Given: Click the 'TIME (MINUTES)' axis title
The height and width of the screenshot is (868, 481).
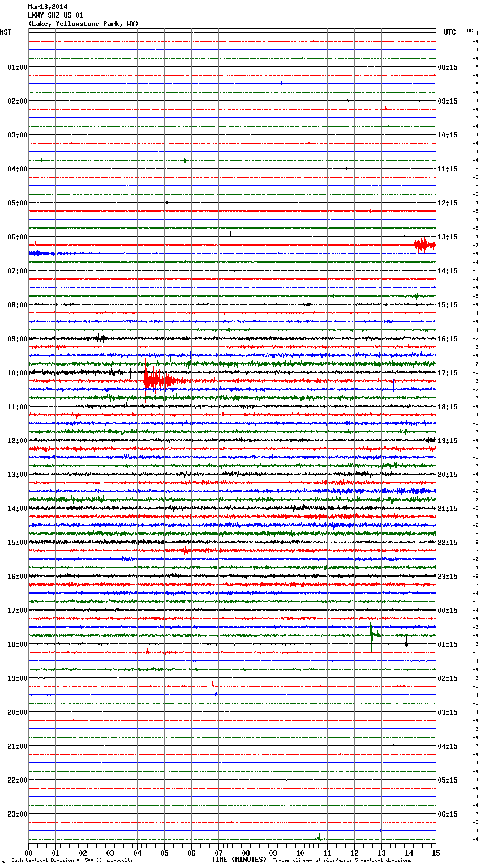Looking at the screenshot, I should point(239,860).
